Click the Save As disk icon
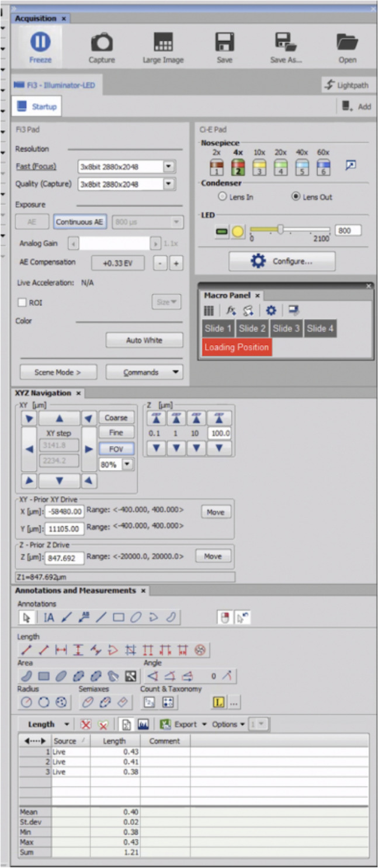Screen dimensions: 378x868 (x=286, y=43)
